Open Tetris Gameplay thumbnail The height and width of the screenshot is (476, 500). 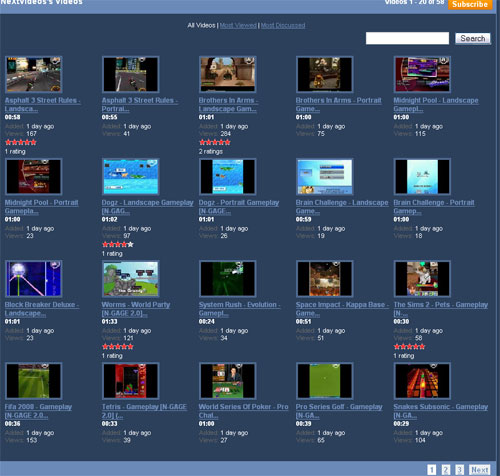[x=131, y=381]
